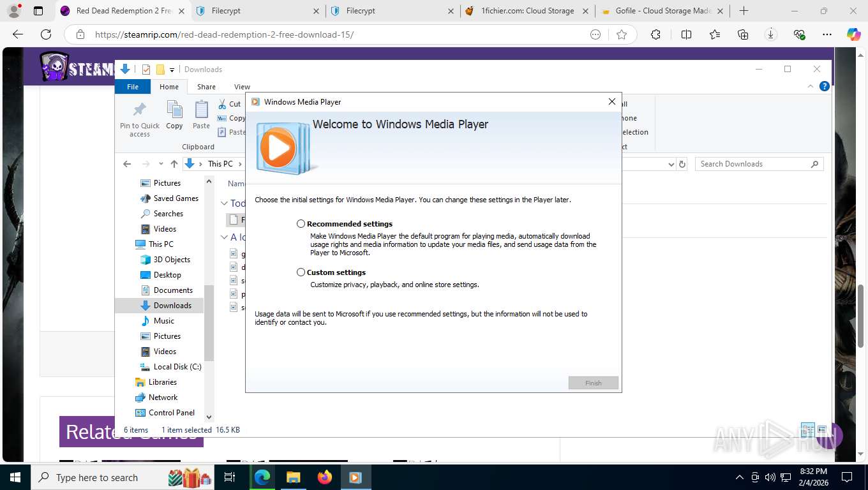
Task: Open the browser Collections icon
Action: [x=743, y=34]
